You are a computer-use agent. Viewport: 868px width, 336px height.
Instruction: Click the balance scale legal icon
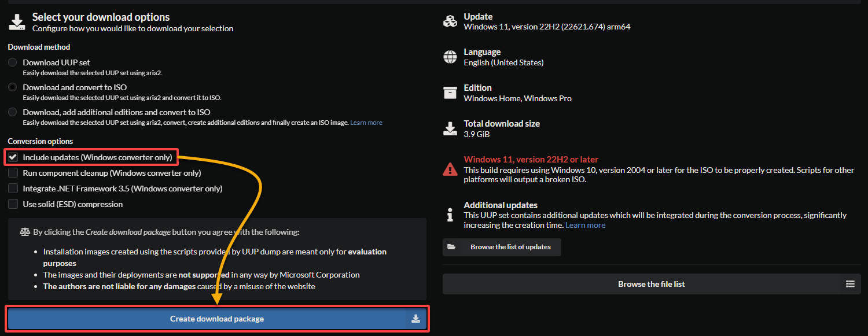click(x=25, y=232)
